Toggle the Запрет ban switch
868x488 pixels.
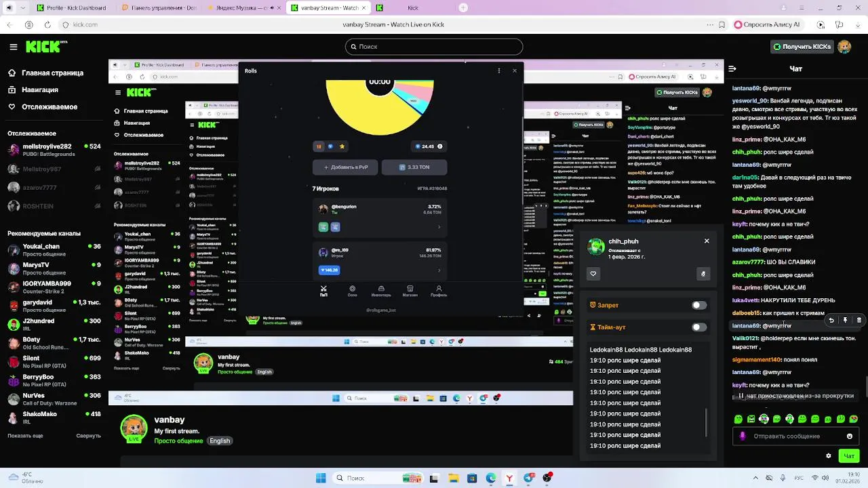699,305
